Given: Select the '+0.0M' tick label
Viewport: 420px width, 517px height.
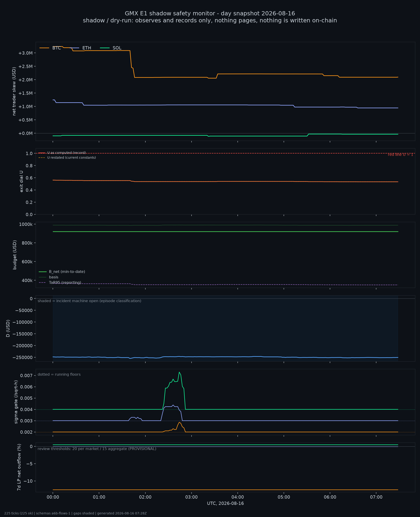Looking at the screenshot, I should click(x=25, y=133).
